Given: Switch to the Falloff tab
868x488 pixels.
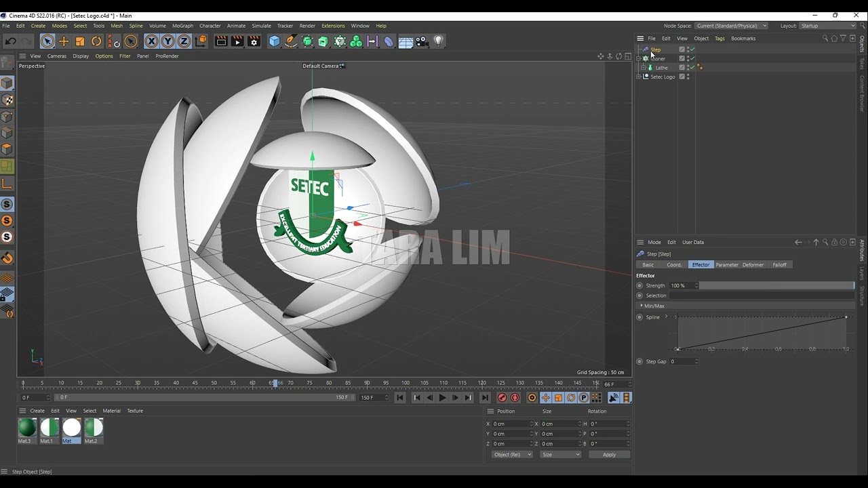Looking at the screenshot, I should (780, 265).
